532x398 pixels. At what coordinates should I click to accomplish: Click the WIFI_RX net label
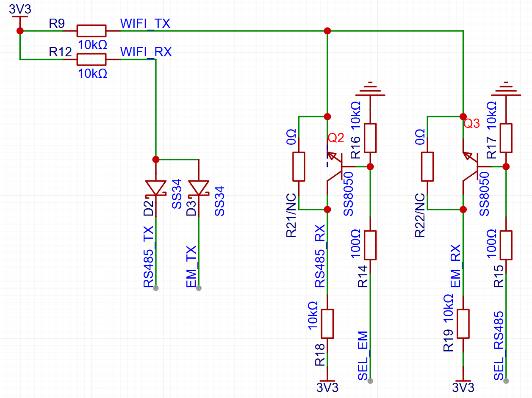tap(146, 52)
